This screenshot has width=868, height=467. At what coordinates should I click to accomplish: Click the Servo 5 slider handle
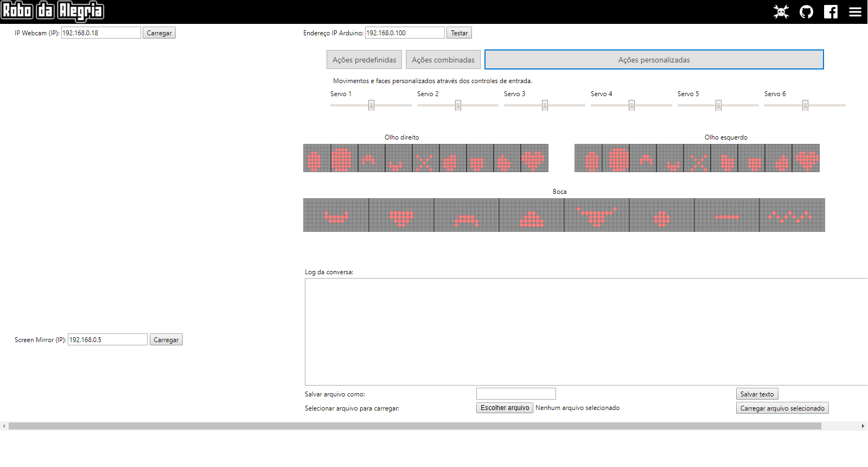pos(718,105)
